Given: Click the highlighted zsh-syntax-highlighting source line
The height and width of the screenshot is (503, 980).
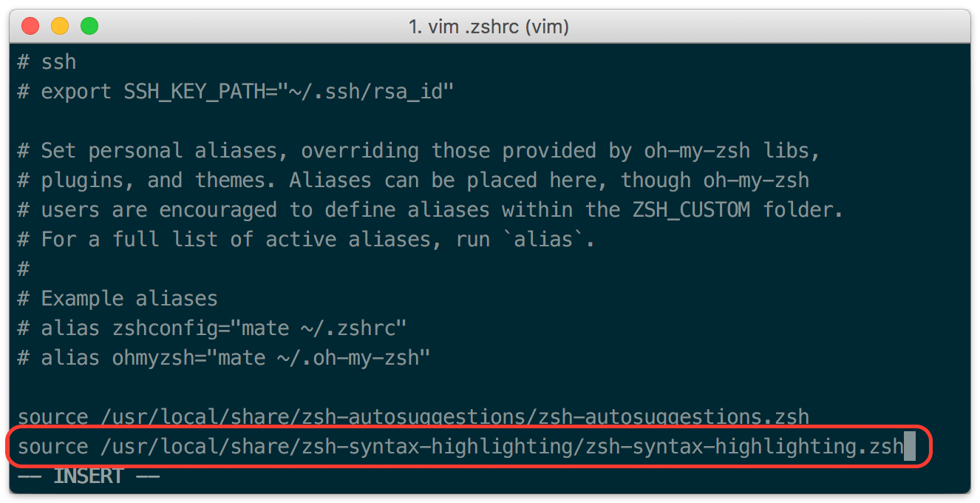Looking at the screenshot, I should (460, 447).
